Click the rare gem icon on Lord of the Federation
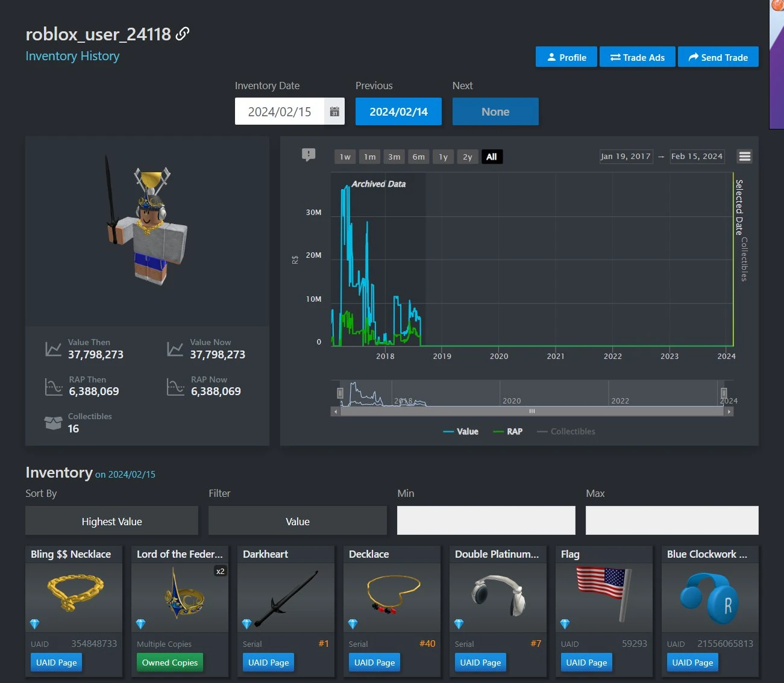Screen dimensions: 784x683 tap(141, 624)
